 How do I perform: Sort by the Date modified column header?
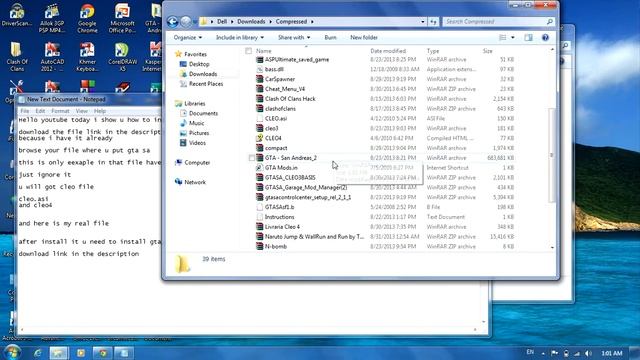388,51
